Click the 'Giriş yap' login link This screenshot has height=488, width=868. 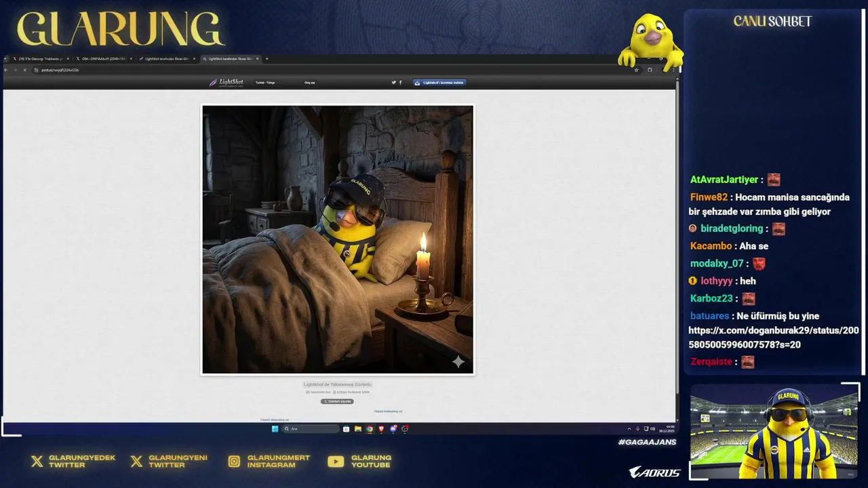coord(310,83)
